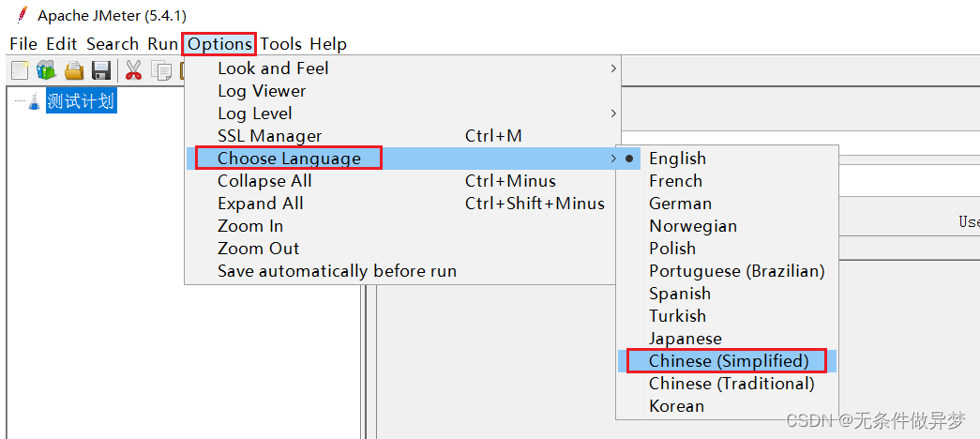Click Zoom In menu entry
The width and height of the screenshot is (980, 439).
(403, 226)
